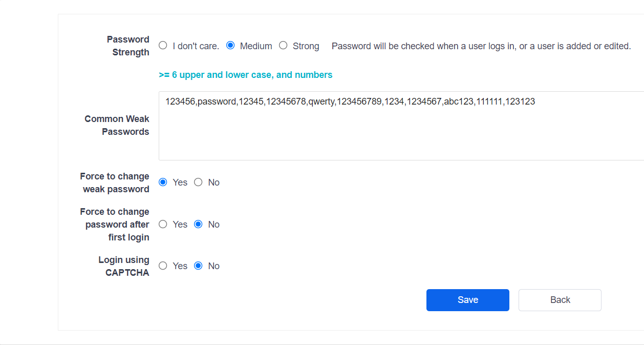Enable Yes for force to change weak password
The image size is (644, 345).
[x=163, y=182]
